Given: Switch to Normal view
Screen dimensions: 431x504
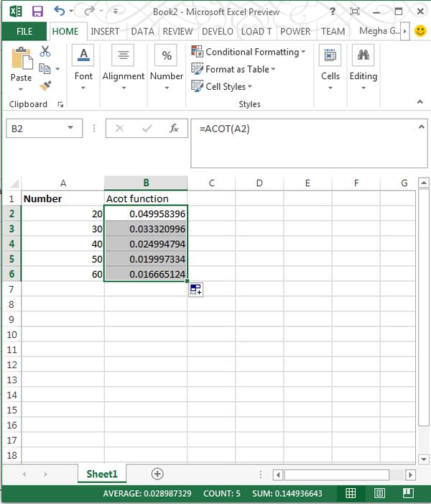Looking at the screenshot, I should point(351,492).
